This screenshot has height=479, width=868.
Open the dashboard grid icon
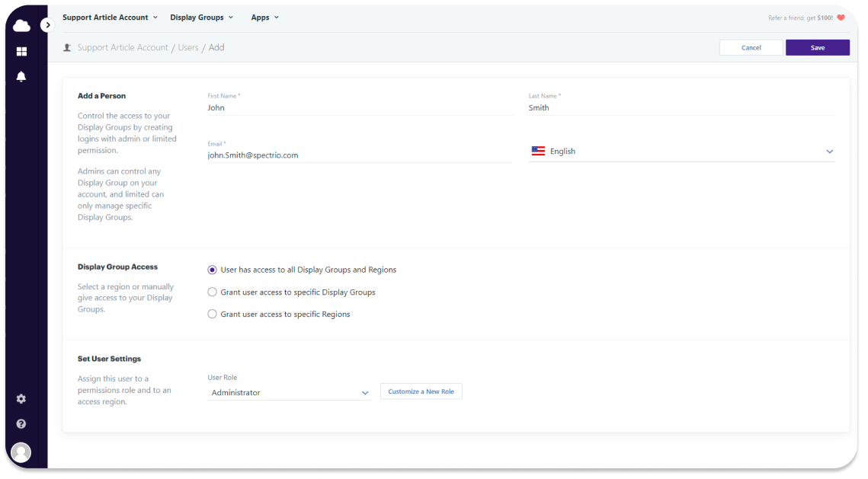pyautogui.click(x=21, y=52)
